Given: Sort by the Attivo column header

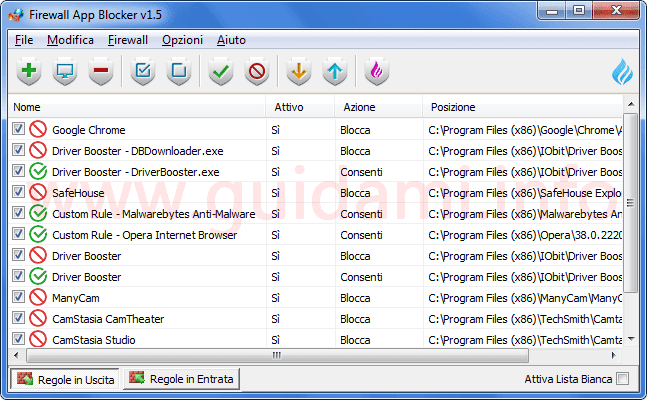Looking at the screenshot, I should (x=300, y=107).
